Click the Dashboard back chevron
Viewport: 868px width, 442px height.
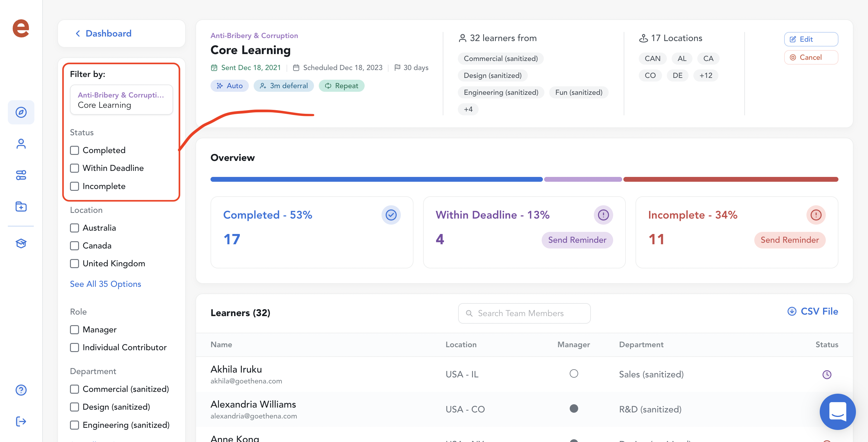[78, 34]
